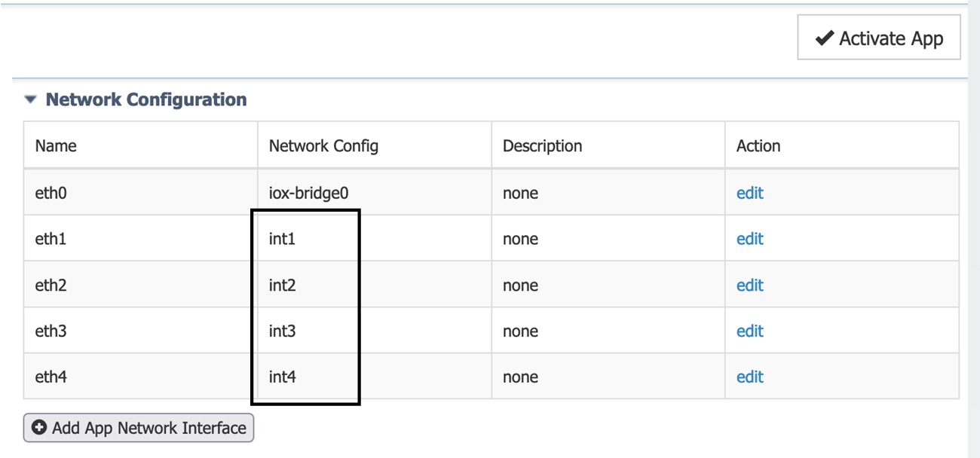Click the Description column header
Viewport: 980px width, 458px height.
click(x=542, y=145)
